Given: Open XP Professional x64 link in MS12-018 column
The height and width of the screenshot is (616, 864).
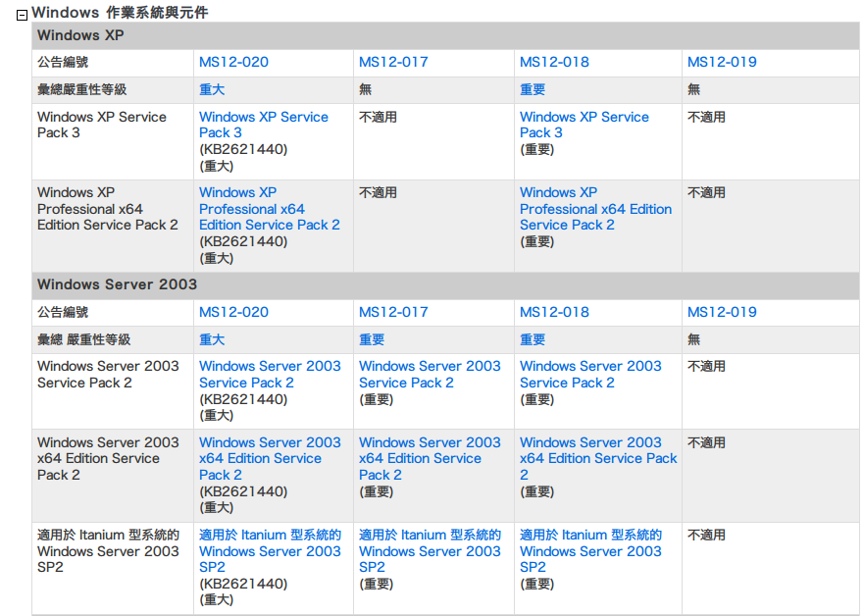Looking at the screenshot, I should coord(594,209).
